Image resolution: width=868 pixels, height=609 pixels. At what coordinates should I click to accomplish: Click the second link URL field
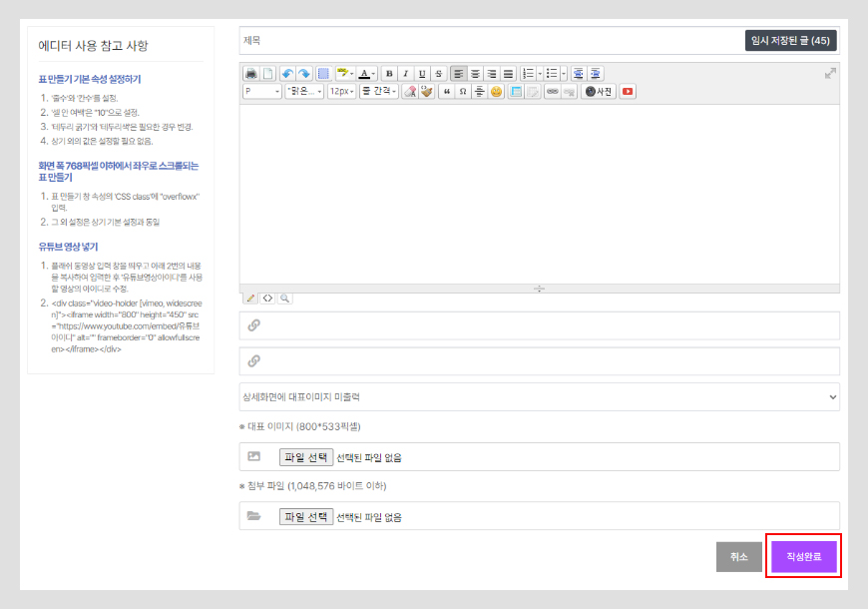pos(539,361)
